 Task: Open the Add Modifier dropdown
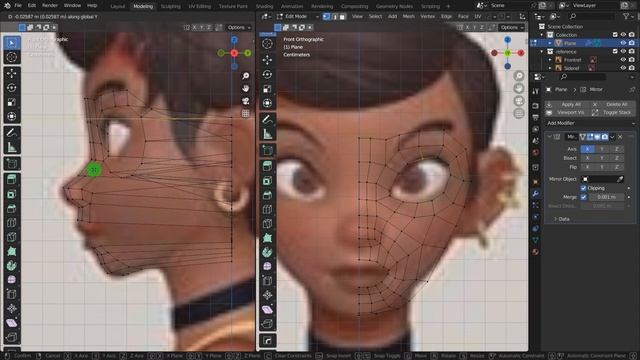(591, 123)
